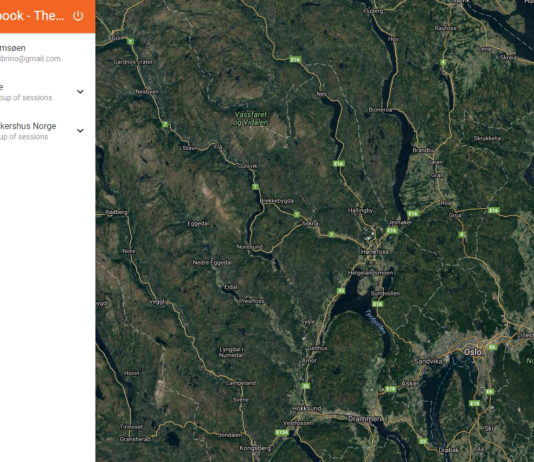Click the gmail.com email address
The height and width of the screenshot is (462, 534).
(x=30, y=59)
